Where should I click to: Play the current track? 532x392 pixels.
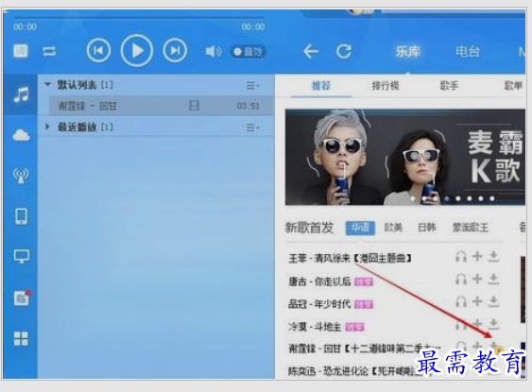tap(137, 51)
